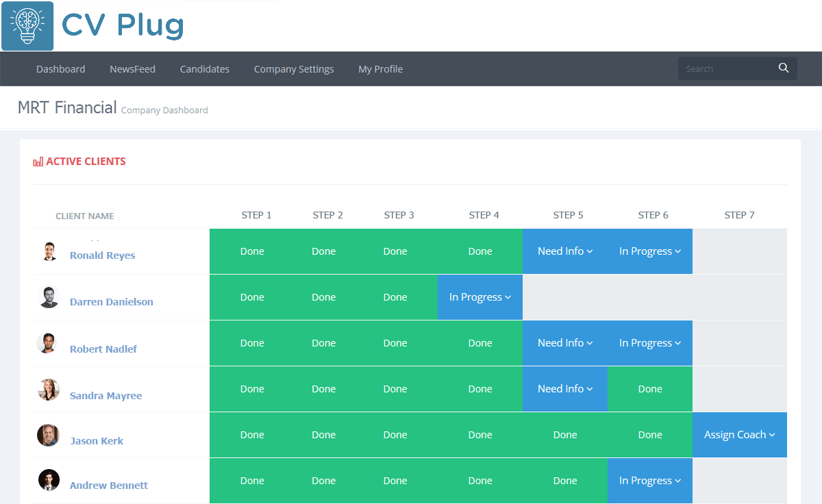The width and height of the screenshot is (822, 504).
Task: Click the Search input field
Action: click(726, 68)
